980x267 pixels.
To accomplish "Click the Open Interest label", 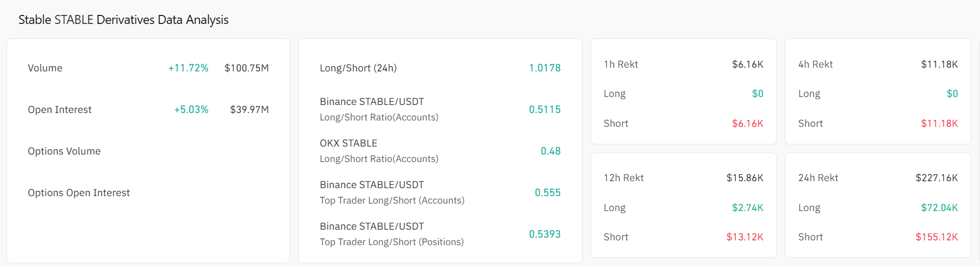I will click(60, 110).
